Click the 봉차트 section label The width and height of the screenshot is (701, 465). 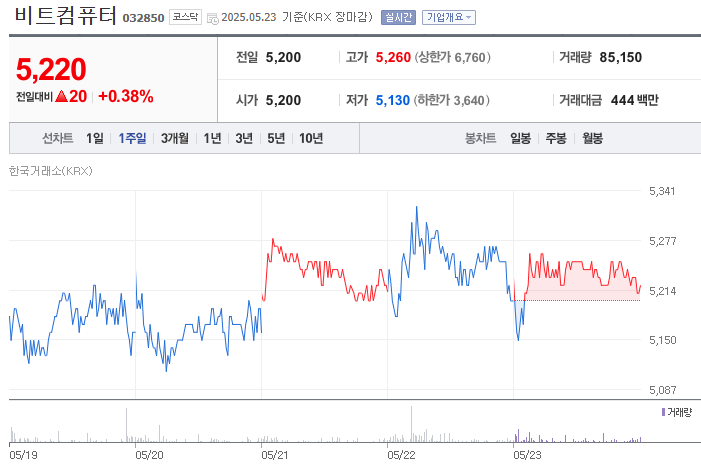pos(481,138)
